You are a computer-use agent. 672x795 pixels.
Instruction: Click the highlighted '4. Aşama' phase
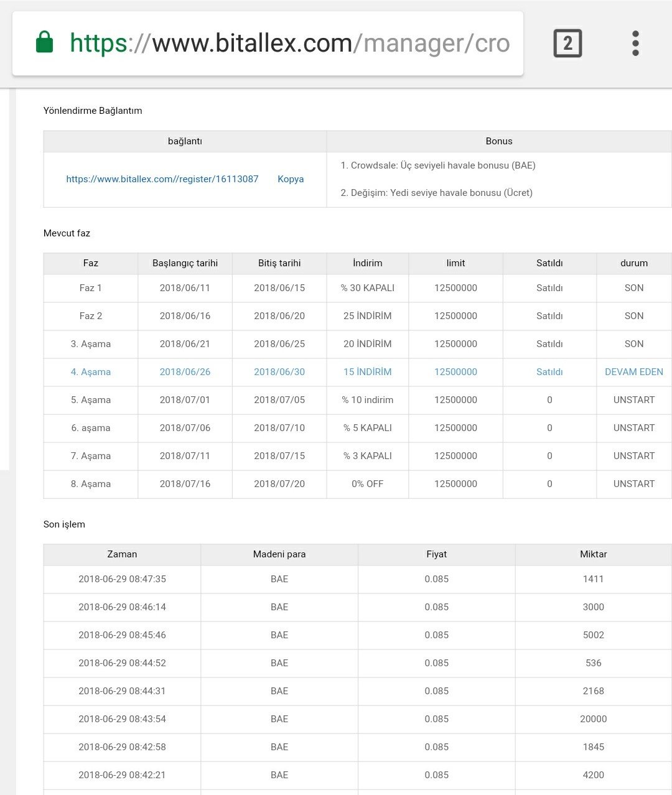pos(91,372)
